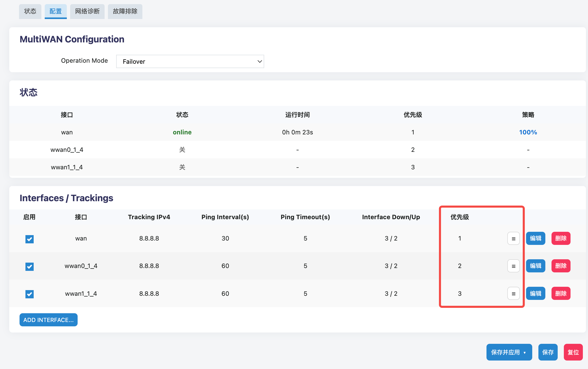Delete the wan interface entry
588x369 pixels.
561,238
